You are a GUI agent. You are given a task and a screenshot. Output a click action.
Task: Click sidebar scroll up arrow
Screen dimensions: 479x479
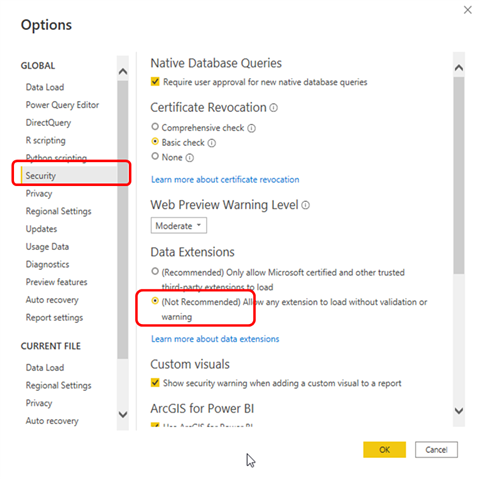tap(123, 71)
